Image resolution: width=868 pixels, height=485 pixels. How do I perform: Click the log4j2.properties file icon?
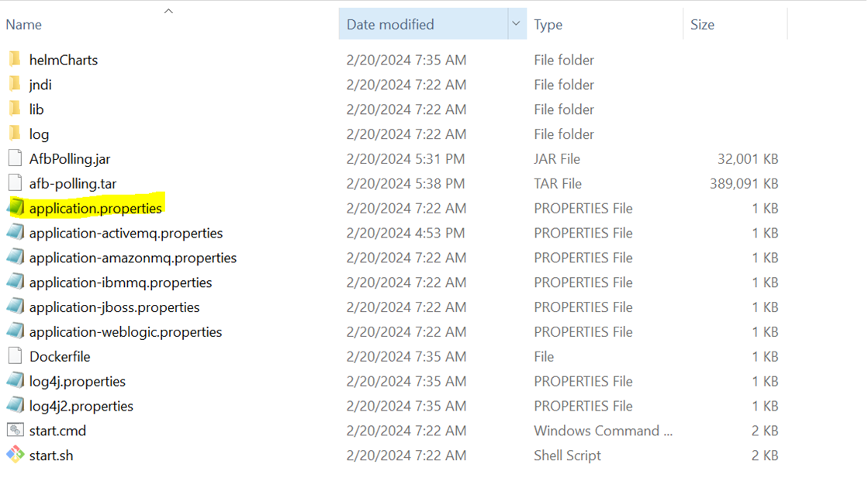[x=16, y=406]
